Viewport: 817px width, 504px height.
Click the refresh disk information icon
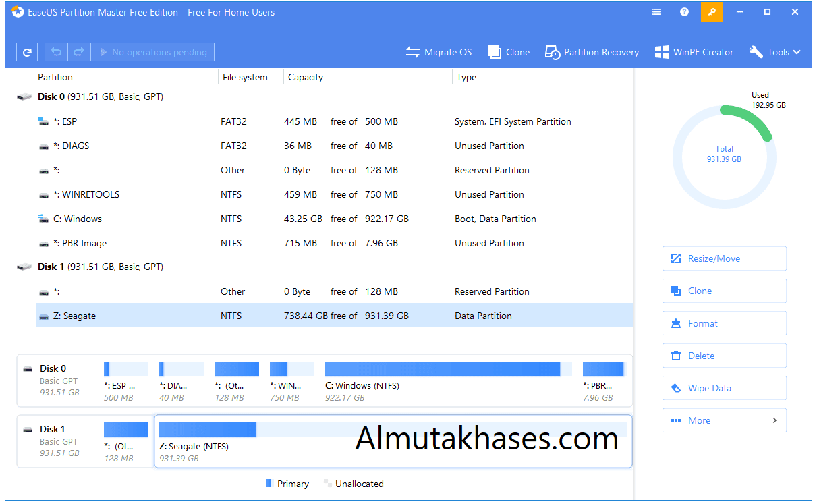click(27, 52)
